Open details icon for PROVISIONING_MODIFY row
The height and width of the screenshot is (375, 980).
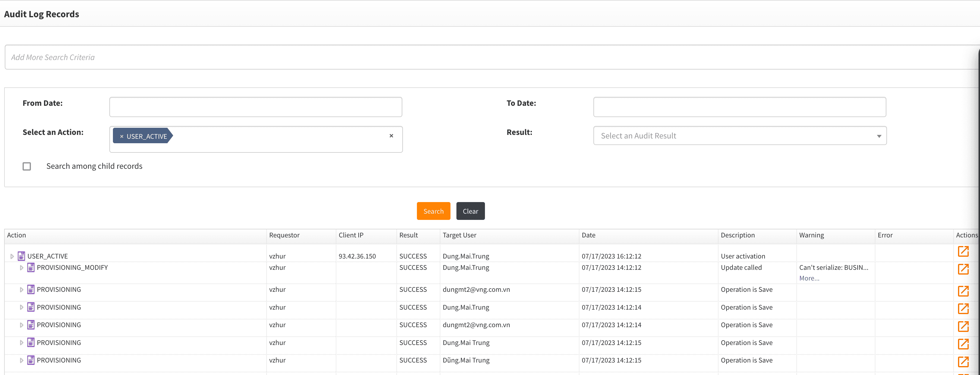(963, 269)
